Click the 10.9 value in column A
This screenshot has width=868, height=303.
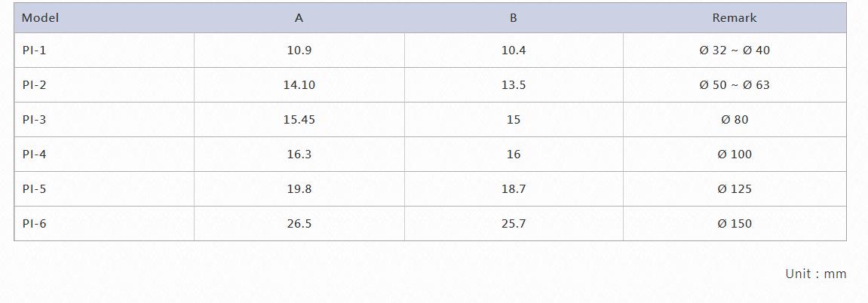pos(299,50)
